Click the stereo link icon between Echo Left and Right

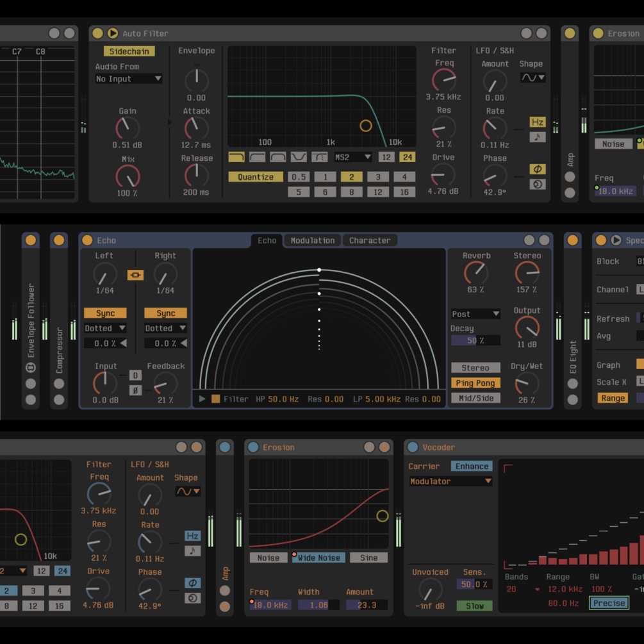(x=135, y=275)
